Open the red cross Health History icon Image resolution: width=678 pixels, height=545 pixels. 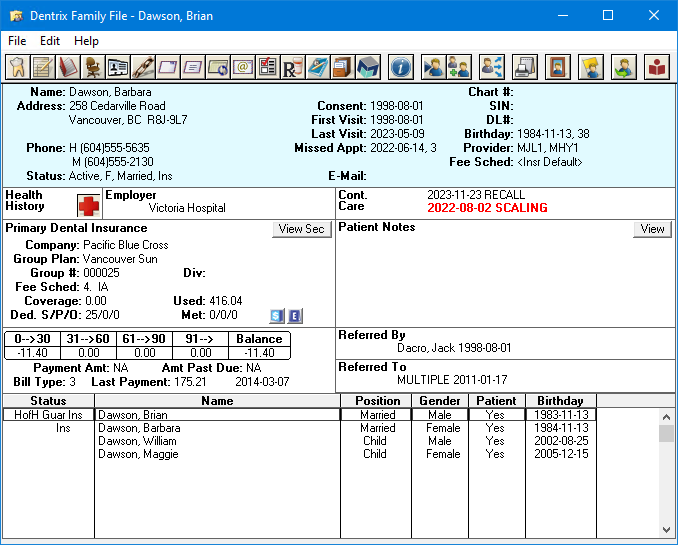pyautogui.click(x=89, y=205)
